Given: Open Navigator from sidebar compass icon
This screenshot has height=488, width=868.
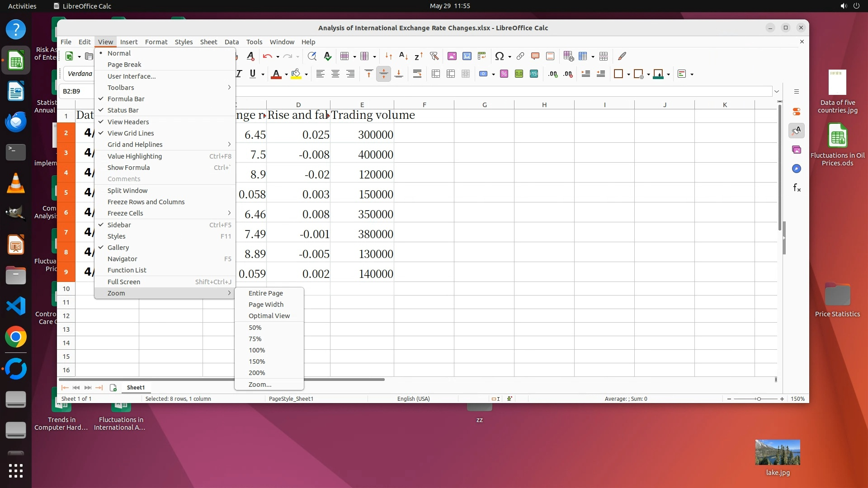Looking at the screenshot, I should tap(797, 169).
